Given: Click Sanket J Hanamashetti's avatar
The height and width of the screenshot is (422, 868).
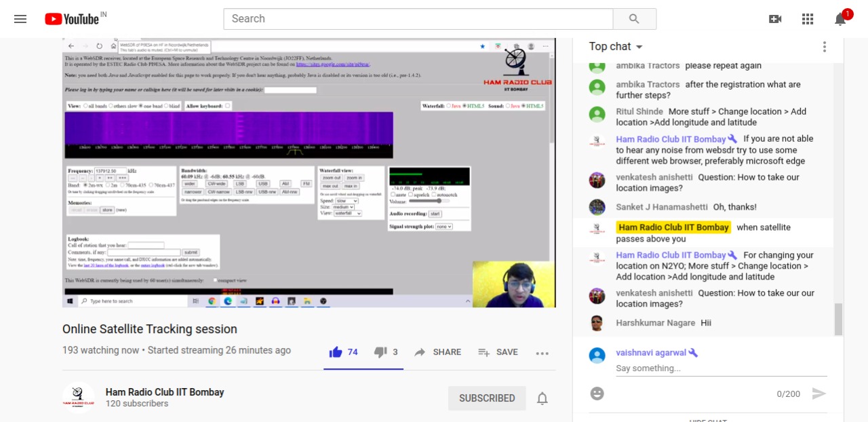Looking at the screenshot, I should tap(597, 207).
